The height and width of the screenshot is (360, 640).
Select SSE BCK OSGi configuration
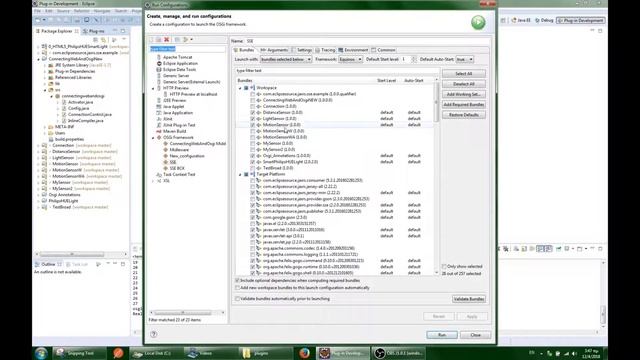pyautogui.click(x=177, y=168)
